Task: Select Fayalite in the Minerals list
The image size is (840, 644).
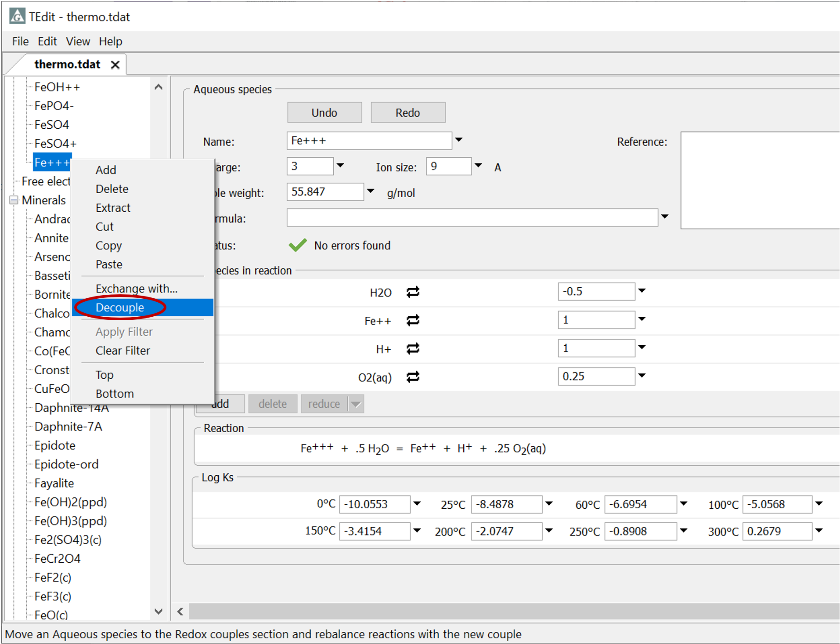Action: pyautogui.click(x=54, y=483)
